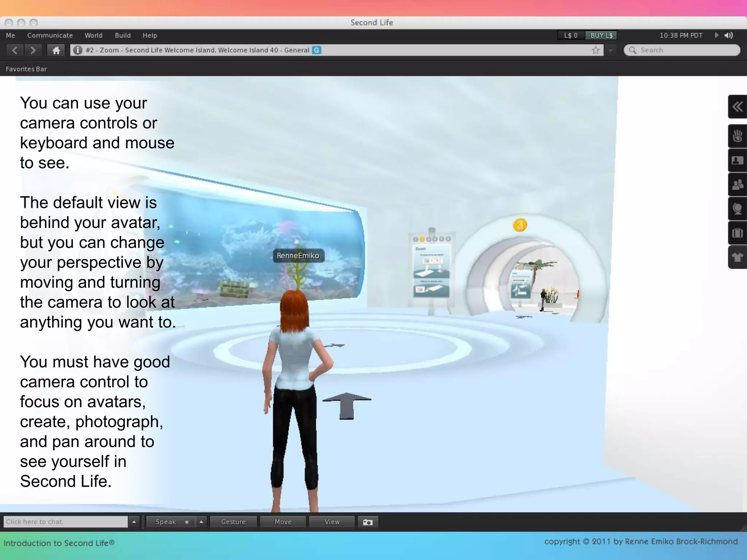The height and width of the screenshot is (560, 747).
Task: Click the Move button
Action: click(x=283, y=522)
